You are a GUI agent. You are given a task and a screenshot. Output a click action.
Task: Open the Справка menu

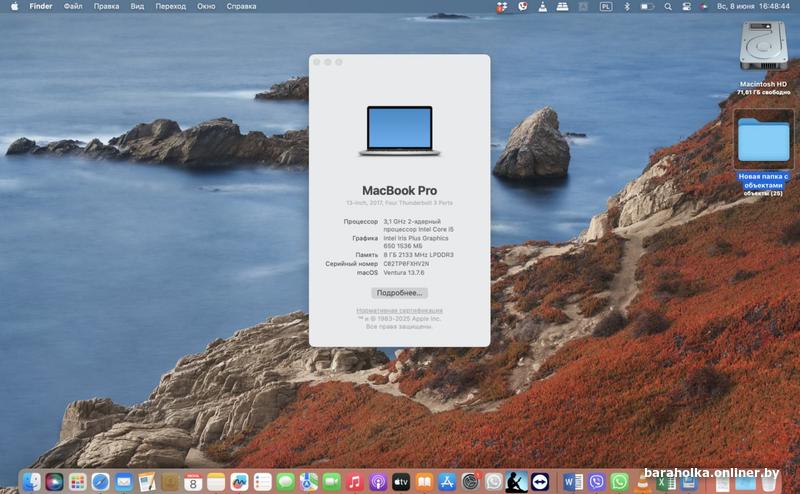[x=241, y=6]
